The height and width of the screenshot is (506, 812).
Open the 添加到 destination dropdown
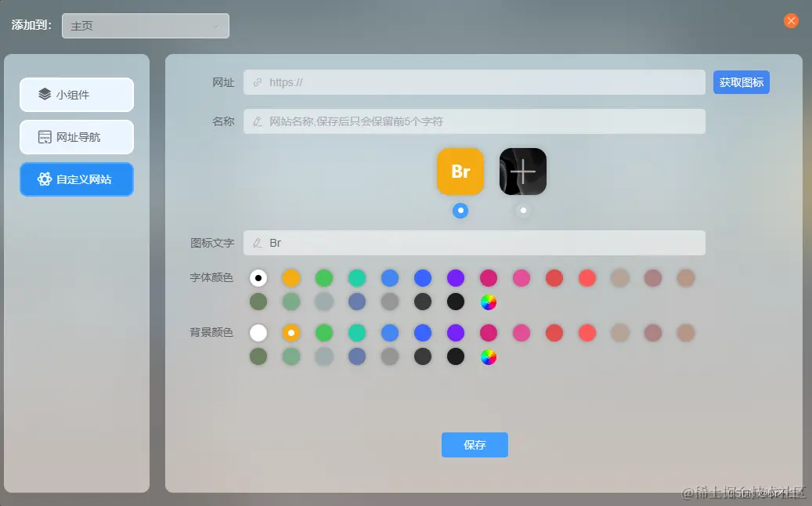(x=145, y=25)
